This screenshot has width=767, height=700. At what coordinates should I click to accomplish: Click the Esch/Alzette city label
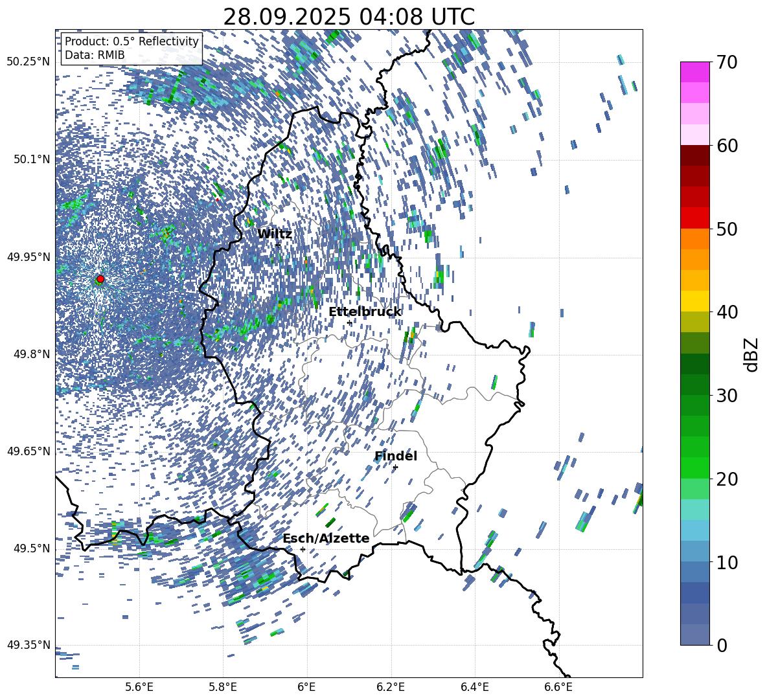[x=326, y=538]
